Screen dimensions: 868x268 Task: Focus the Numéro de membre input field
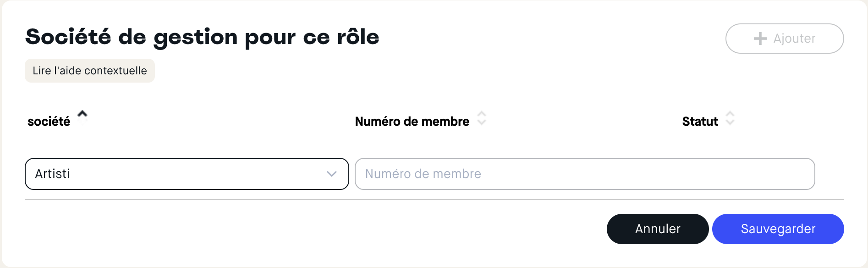click(584, 174)
